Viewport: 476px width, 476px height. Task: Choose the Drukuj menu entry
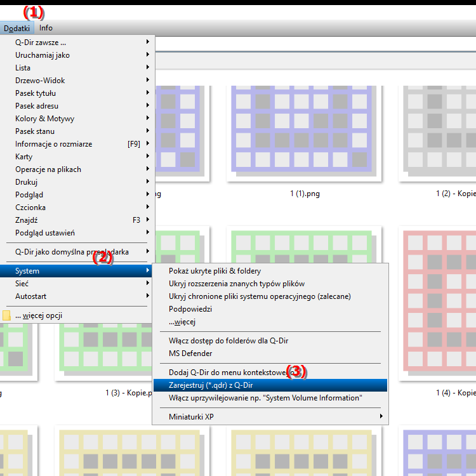(x=77, y=182)
